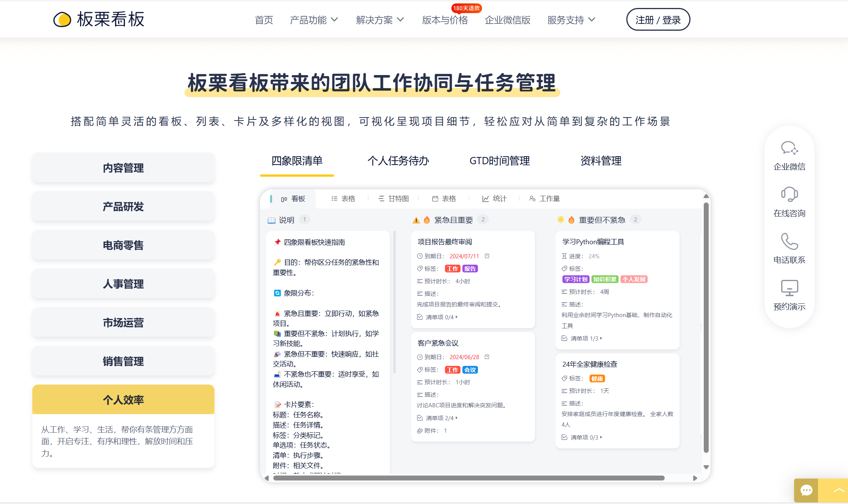Screen dimensions: 848x504
Task: Click the scroll-down arrow of the board
Action: coord(706,467)
